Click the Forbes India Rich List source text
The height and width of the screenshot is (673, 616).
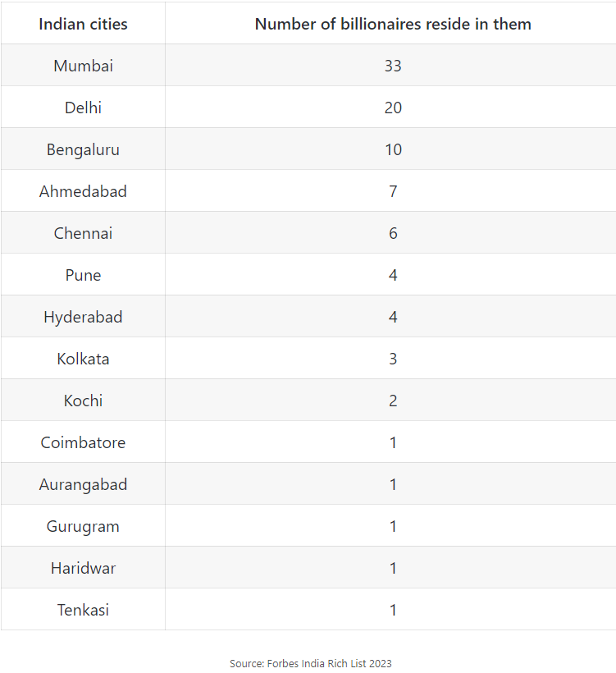[311, 663]
